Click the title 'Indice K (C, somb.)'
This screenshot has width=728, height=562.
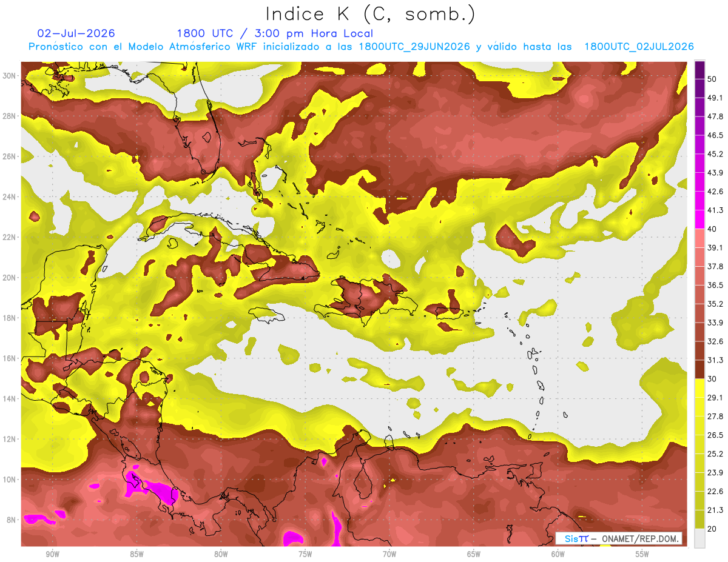click(x=371, y=14)
